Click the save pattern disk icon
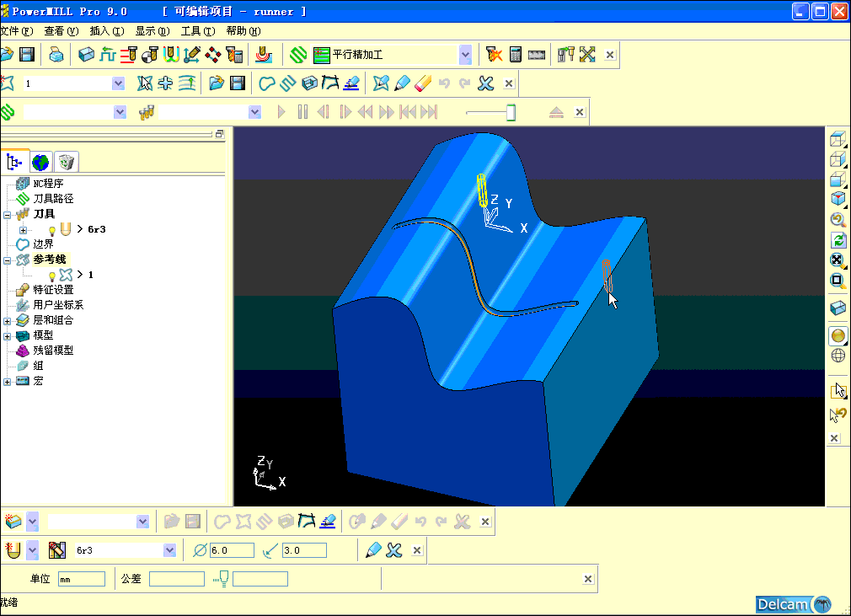Viewport: 851px width, 616px height. tap(237, 83)
